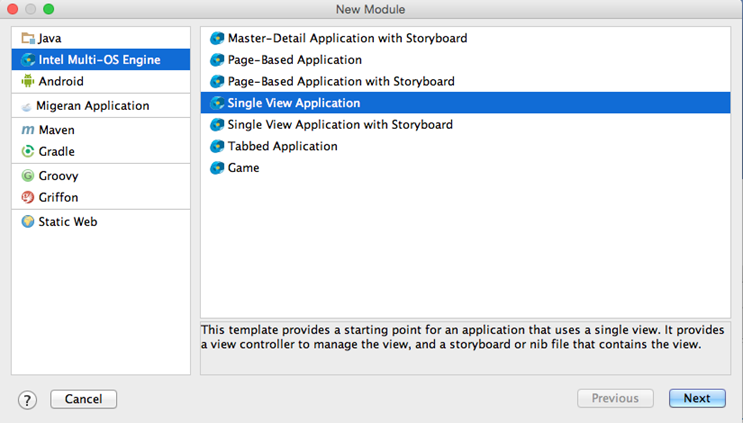Pick Groovy module type
The image size is (743, 423).
click(101, 176)
